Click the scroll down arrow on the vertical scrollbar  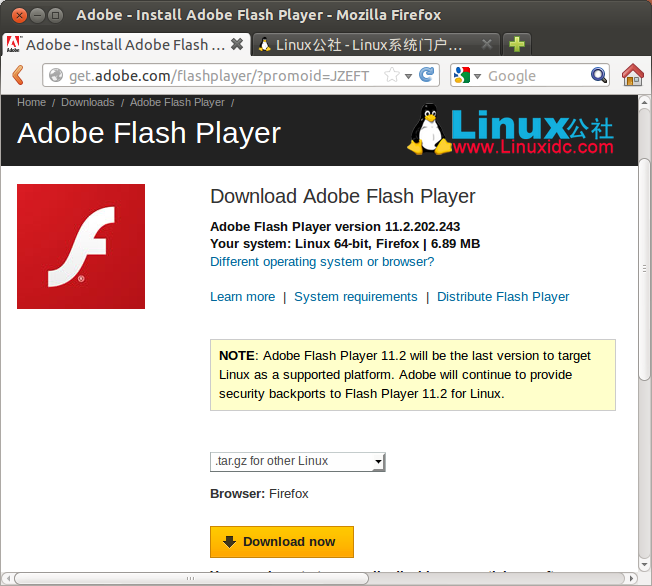pos(645,565)
